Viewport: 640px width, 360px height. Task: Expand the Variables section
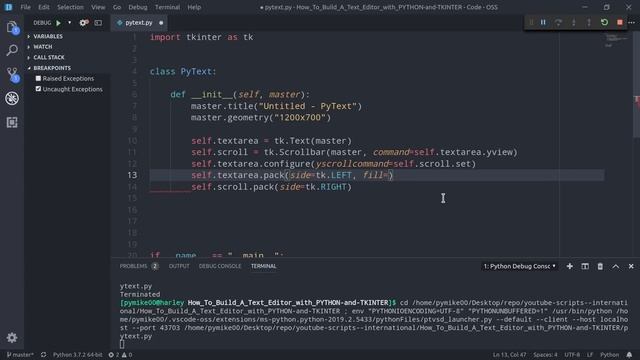click(48, 36)
